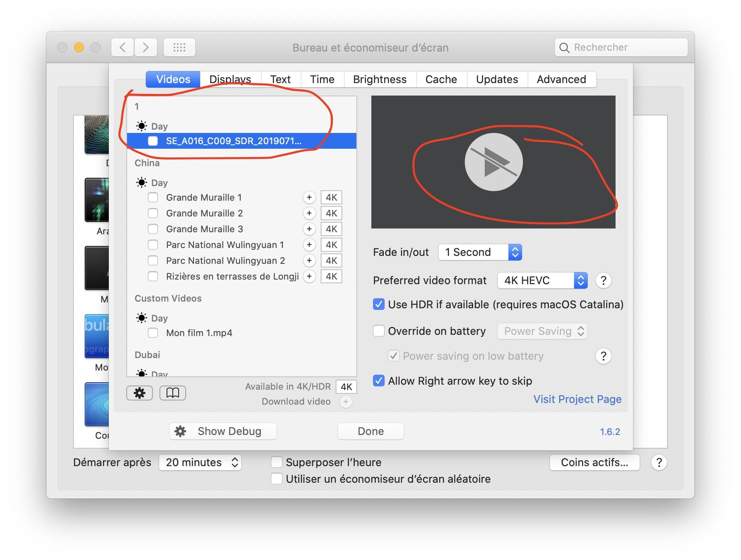Switch to the Cache tab
The width and height of the screenshot is (741, 560).
(x=441, y=79)
